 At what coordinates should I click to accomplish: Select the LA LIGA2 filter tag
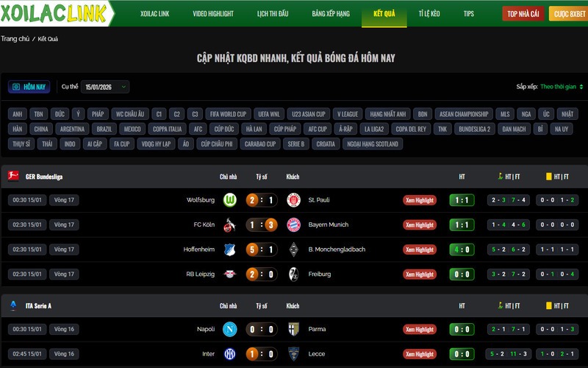[x=374, y=129]
